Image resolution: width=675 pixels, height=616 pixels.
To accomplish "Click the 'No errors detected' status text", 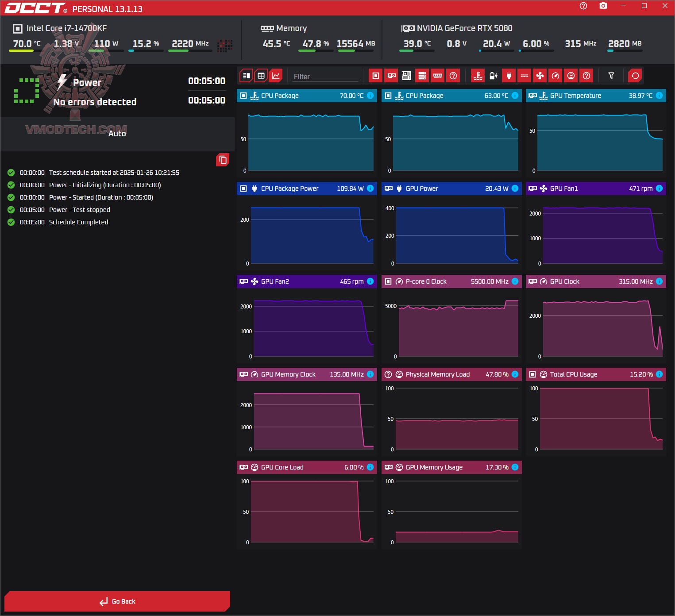I will click(95, 102).
